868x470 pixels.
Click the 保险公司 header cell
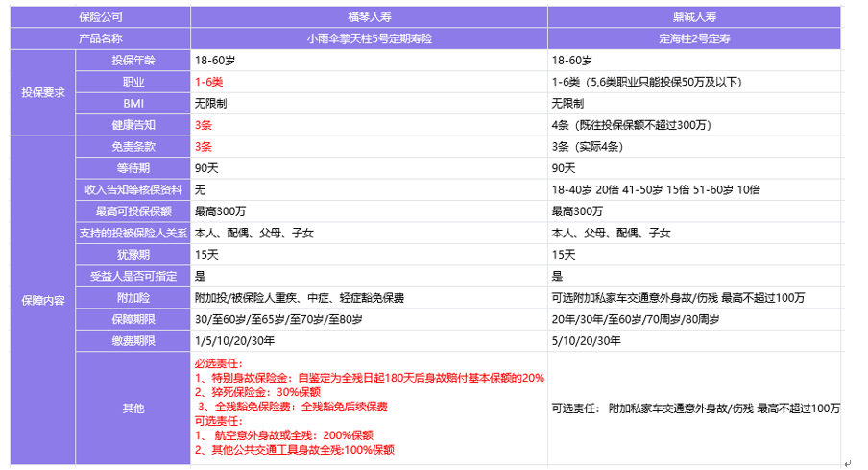pyautogui.click(x=100, y=17)
